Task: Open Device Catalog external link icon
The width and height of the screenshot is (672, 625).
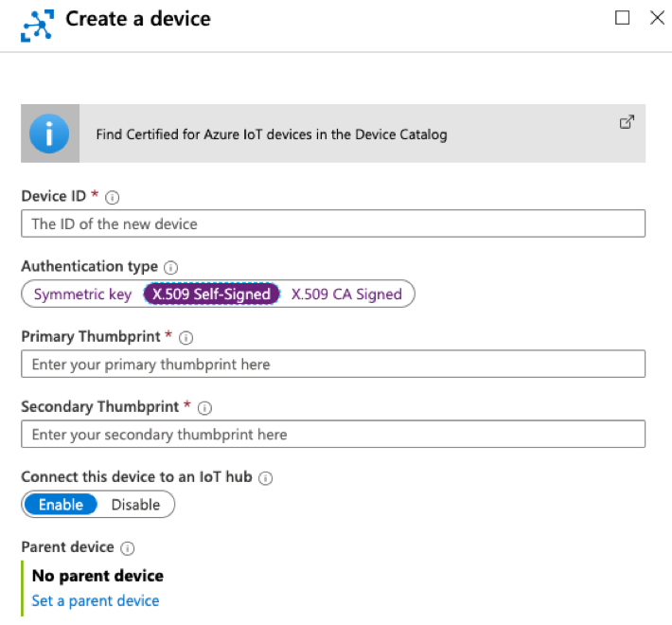Action: [x=626, y=122]
